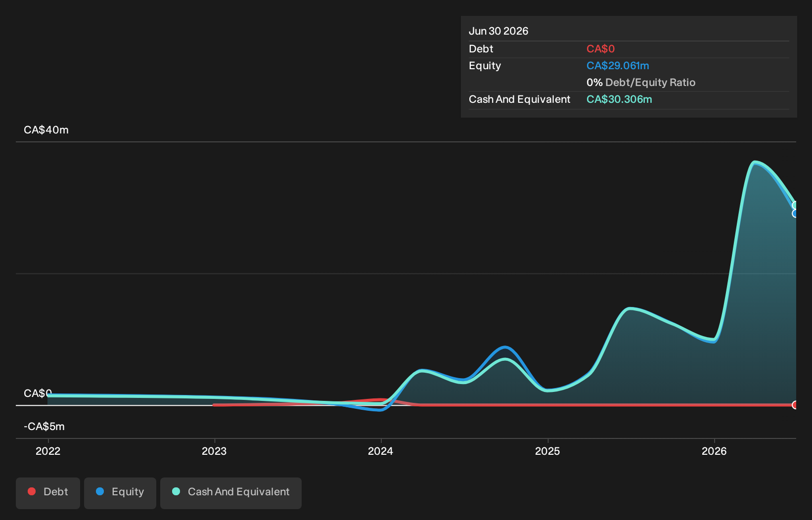Click the -CA$5m y-axis label
Image resolution: width=812 pixels, height=520 pixels.
point(44,427)
